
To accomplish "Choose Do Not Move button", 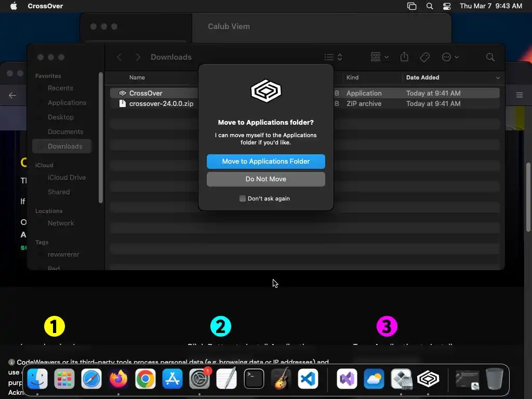I will pos(265,179).
